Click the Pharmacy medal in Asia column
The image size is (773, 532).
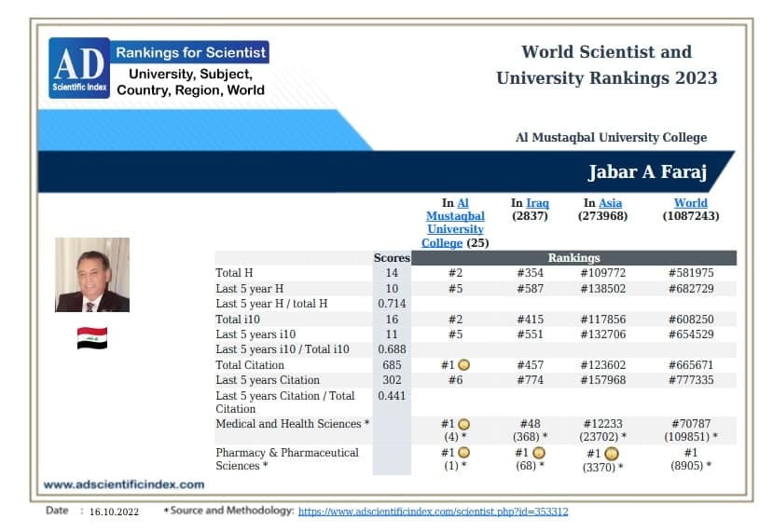tap(612, 454)
